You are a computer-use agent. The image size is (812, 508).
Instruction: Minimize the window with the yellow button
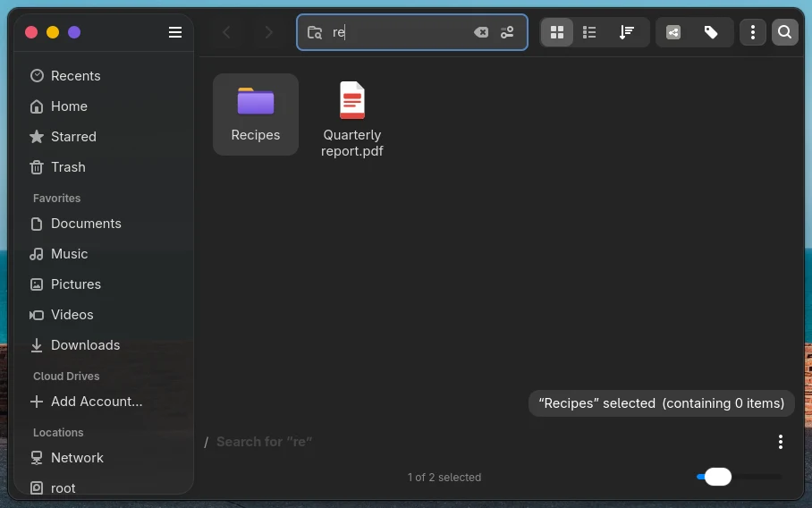tap(53, 32)
